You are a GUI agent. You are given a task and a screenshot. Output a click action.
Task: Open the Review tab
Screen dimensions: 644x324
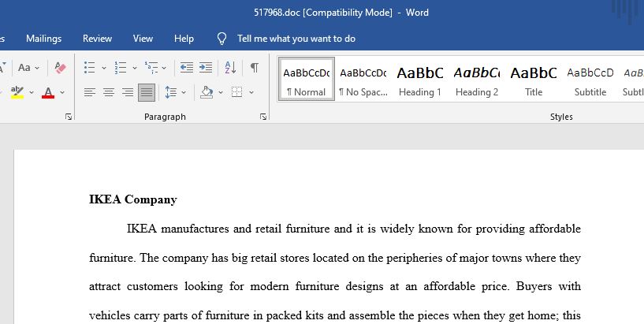point(97,39)
